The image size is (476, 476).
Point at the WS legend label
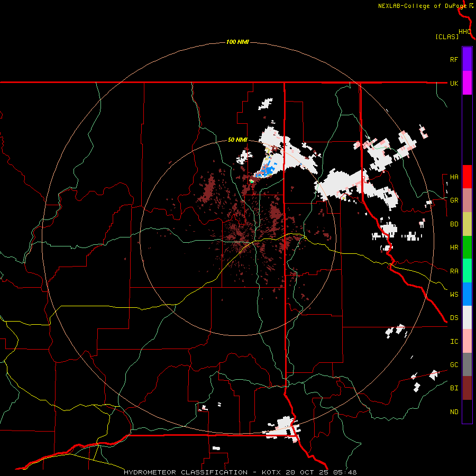point(454,294)
